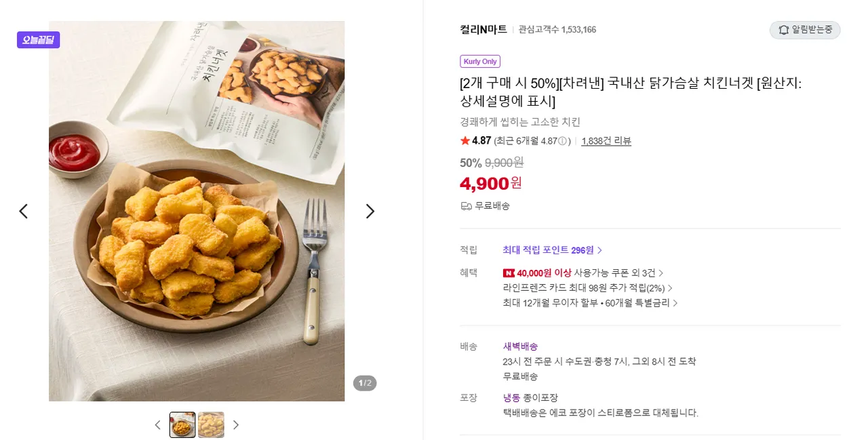Open the 컬리N마트 store page
868x440 pixels.
tap(483, 29)
